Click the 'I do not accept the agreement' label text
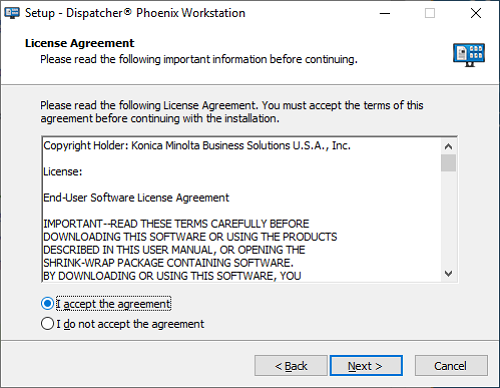 (x=130, y=324)
